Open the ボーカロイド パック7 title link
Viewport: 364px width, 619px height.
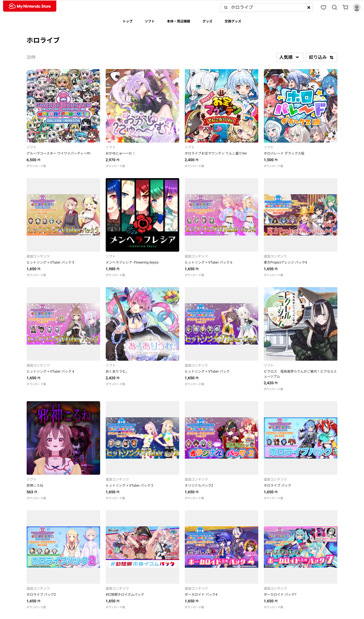280,594
